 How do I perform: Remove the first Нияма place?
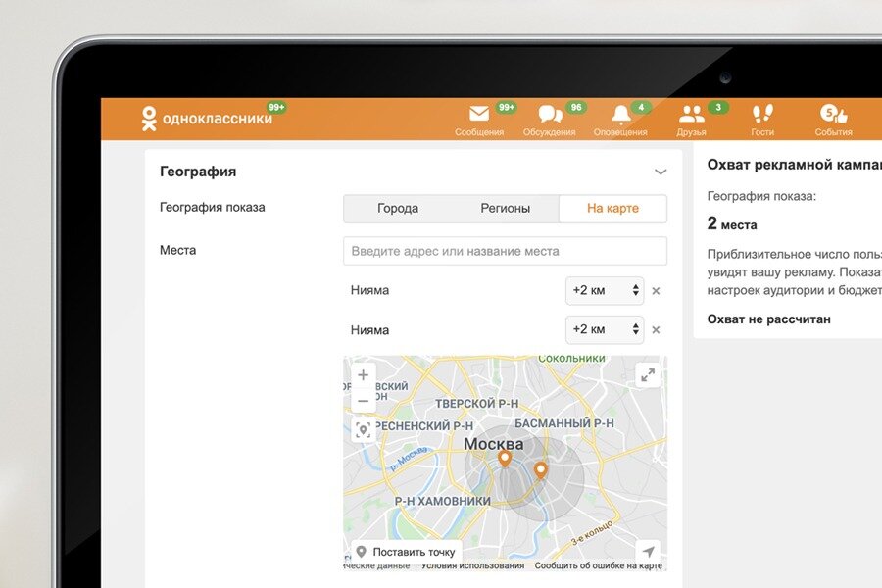point(656,291)
